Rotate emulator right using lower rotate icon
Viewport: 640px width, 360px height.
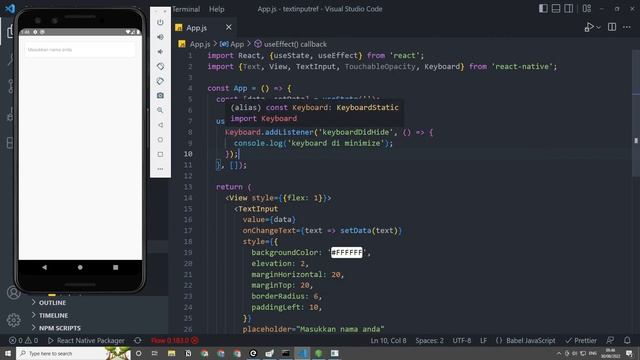pyautogui.click(x=160, y=81)
